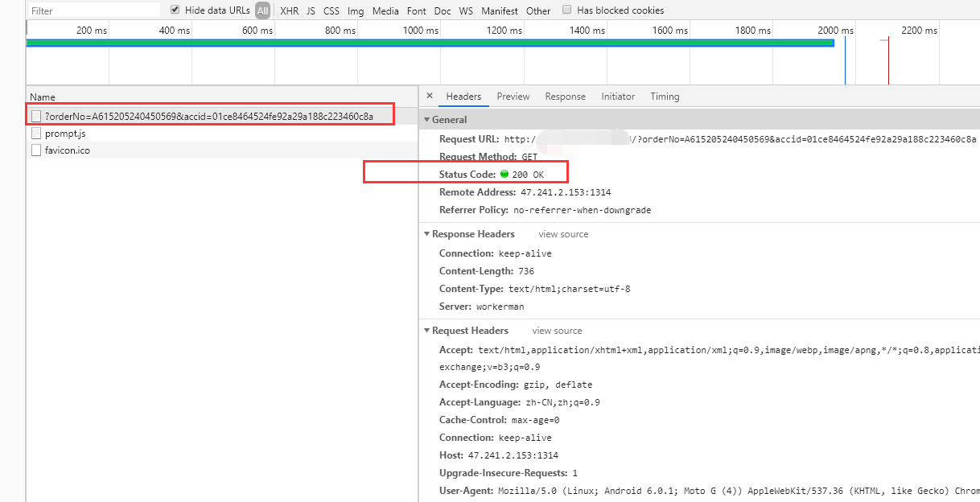
Task: Click the no-referrer-when-downgrade policy value
Action: point(583,210)
